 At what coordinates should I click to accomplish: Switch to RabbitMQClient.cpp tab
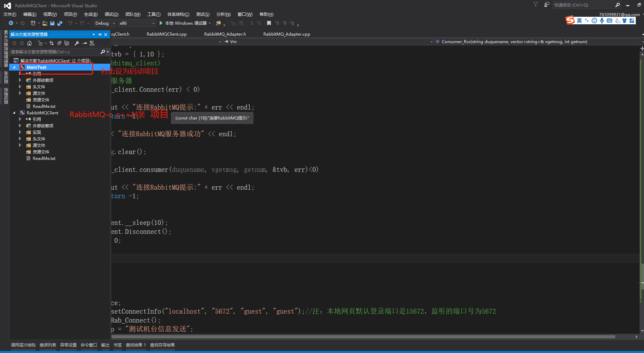pos(167,34)
